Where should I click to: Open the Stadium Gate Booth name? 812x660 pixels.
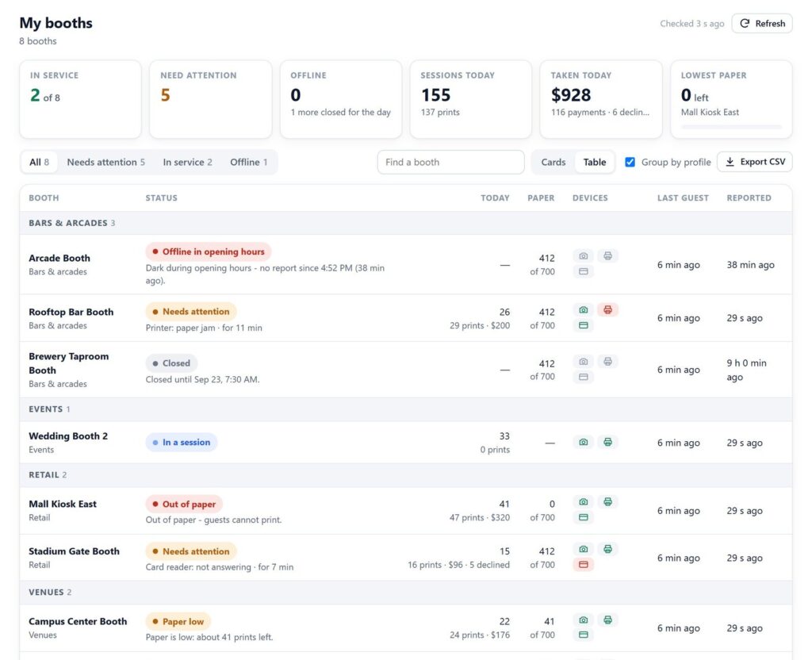(74, 551)
